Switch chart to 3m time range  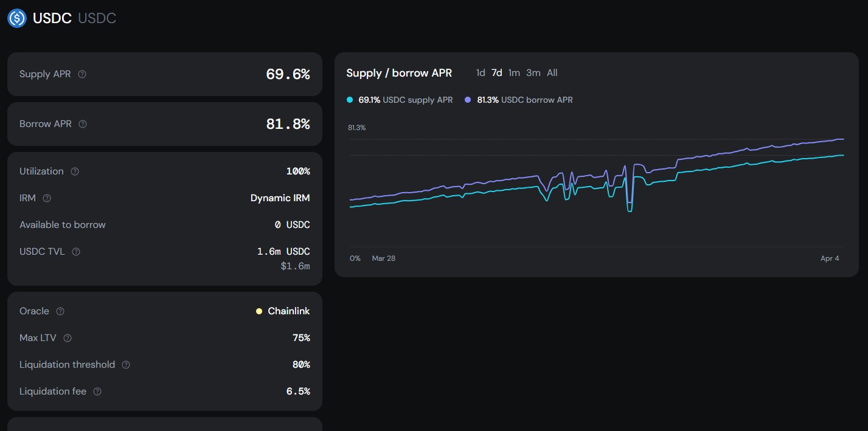click(533, 73)
